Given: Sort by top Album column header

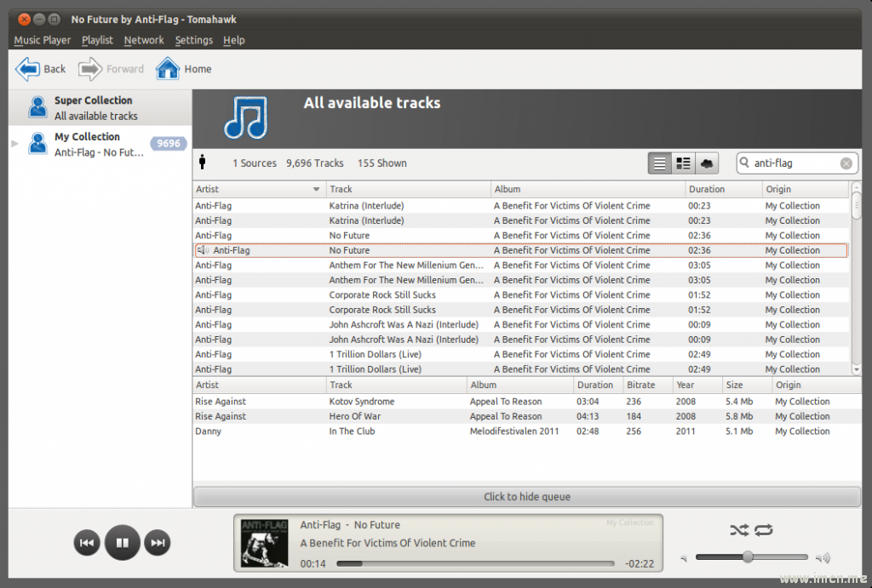Looking at the screenshot, I should coord(588,189).
